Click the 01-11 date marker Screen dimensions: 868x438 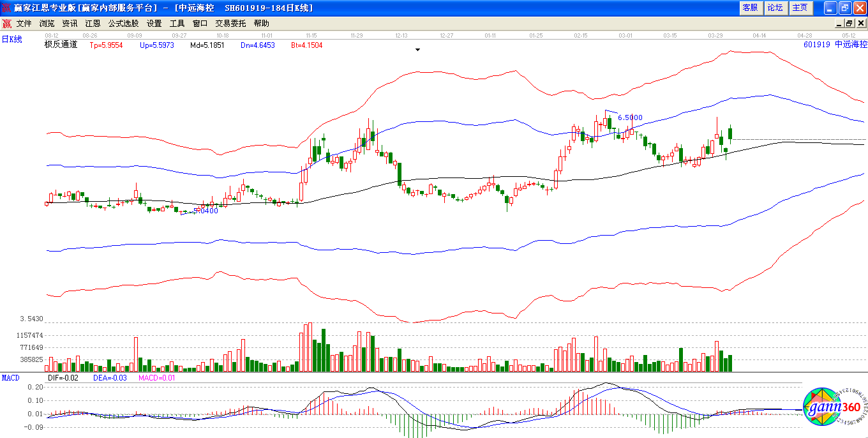point(491,36)
